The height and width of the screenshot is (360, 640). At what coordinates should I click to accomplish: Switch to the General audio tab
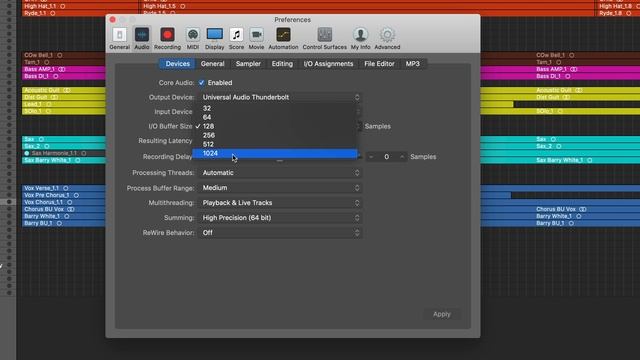[x=212, y=64]
